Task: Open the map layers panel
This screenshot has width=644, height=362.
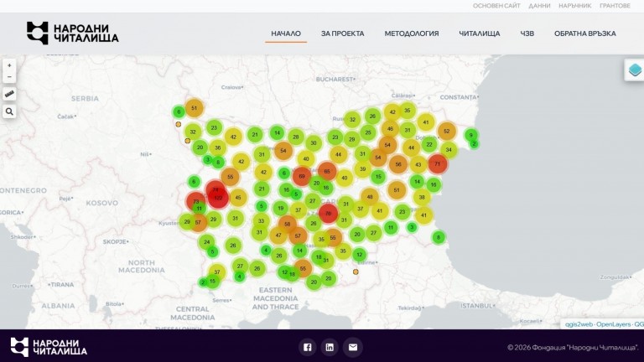Action: click(x=634, y=70)
